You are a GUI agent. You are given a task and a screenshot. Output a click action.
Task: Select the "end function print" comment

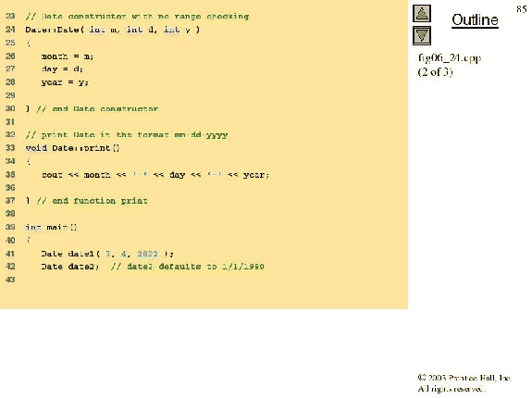[92, 201]
